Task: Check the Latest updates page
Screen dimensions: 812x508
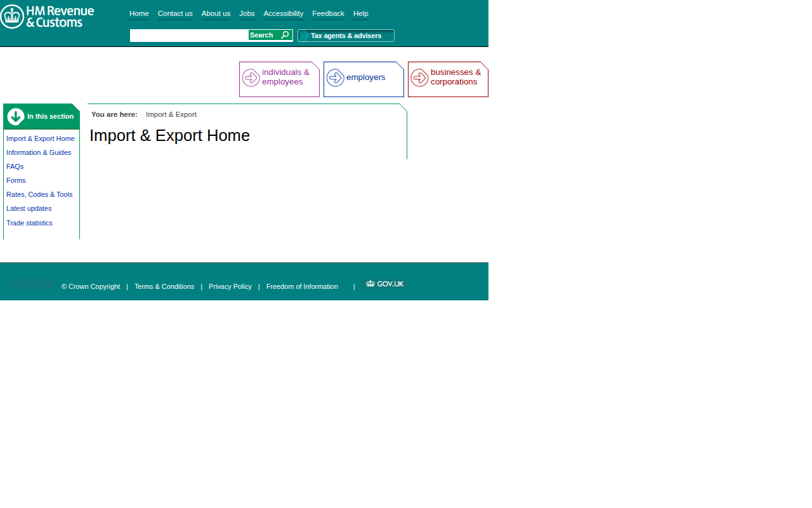Action: point(29,208)
